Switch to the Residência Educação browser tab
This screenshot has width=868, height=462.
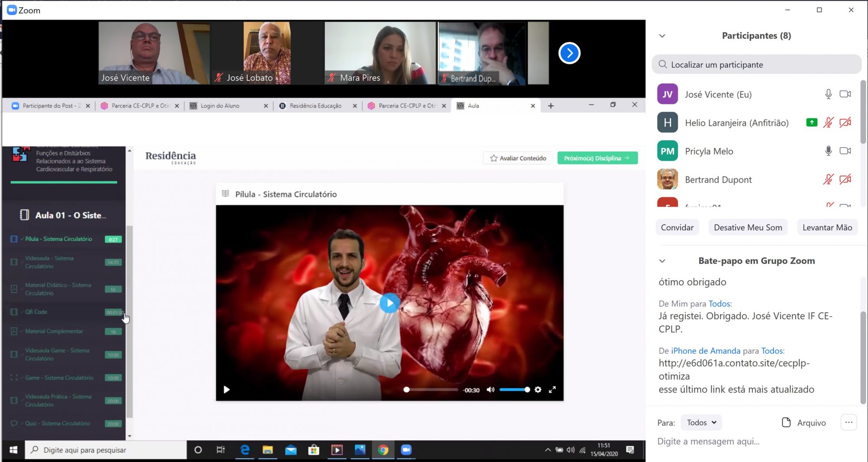(x=315, y=106)
